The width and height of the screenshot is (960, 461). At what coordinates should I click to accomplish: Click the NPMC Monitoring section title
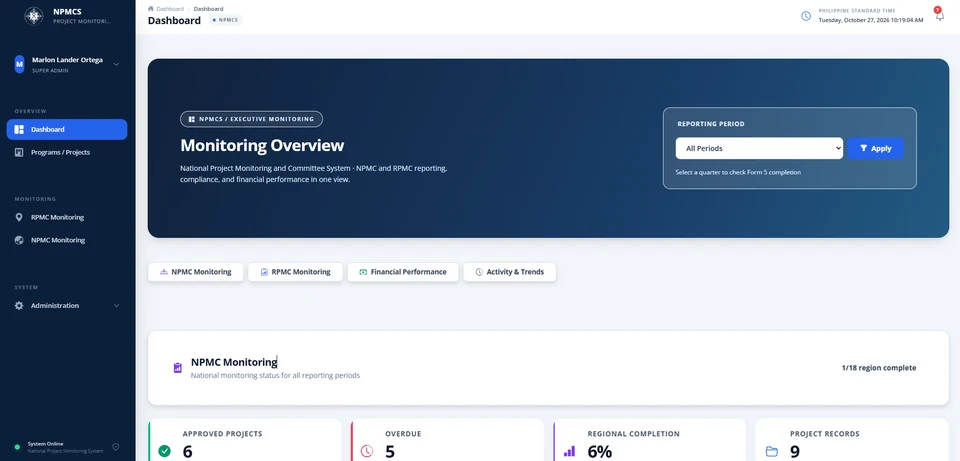pyautogui.click(x=234, y=362)
